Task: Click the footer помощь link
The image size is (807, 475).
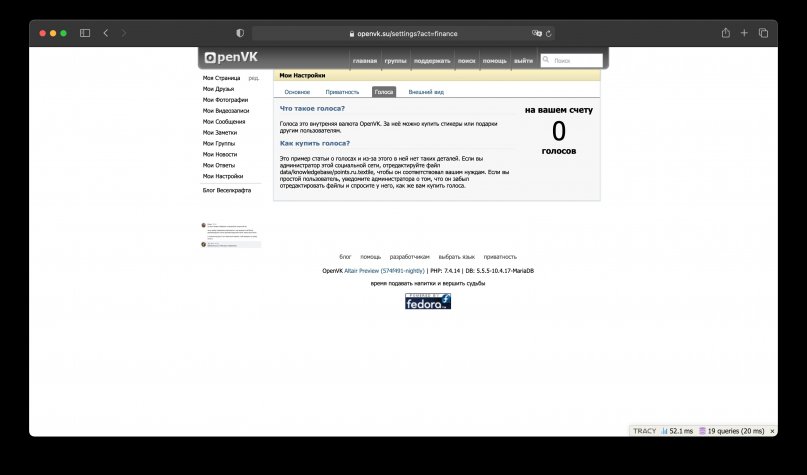Action: 371,257
